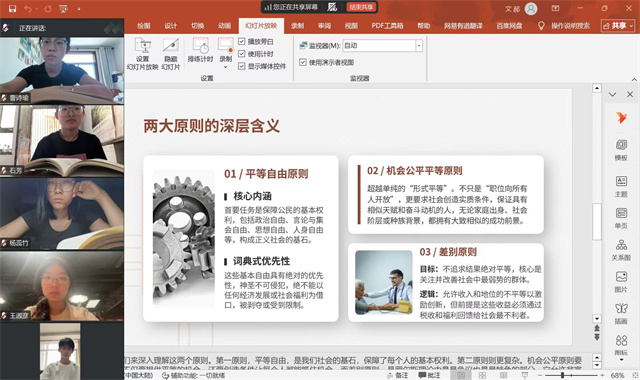Open the 百度网盘 tab
This screenshot has height=380, width=640.
click(509, 26)
